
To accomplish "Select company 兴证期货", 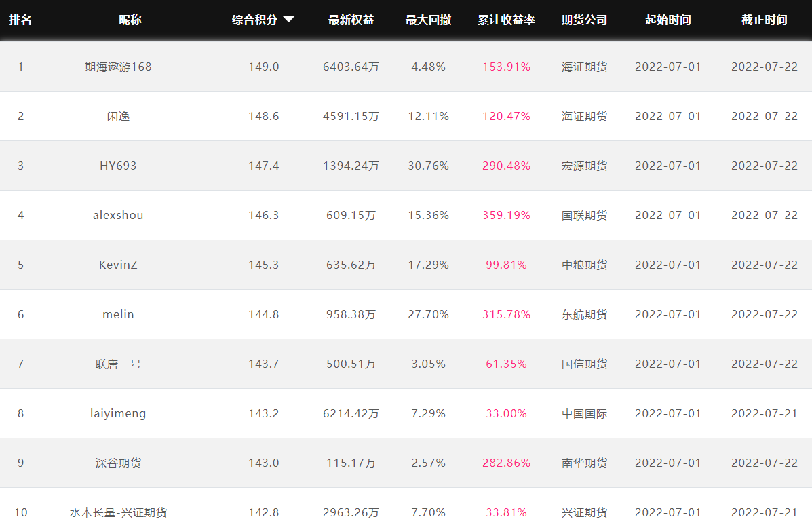I will 585,512.
